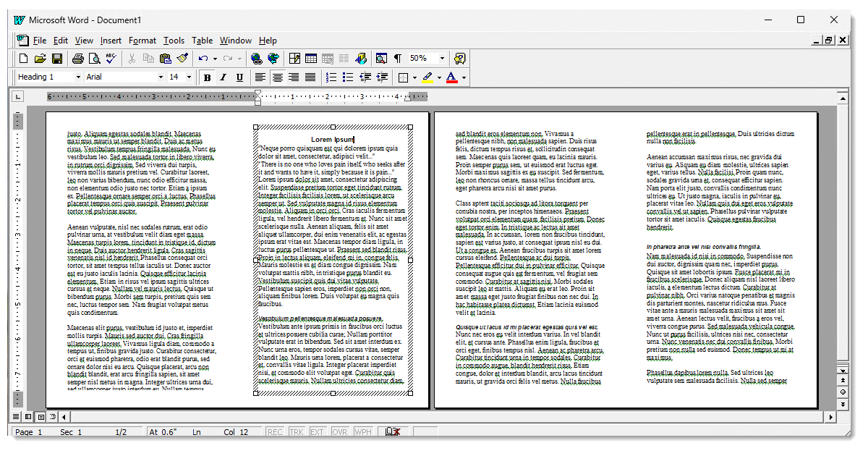Open the highlight color dropdown arrow
This screenshot has width=868, height=456.
click(438, 77)
